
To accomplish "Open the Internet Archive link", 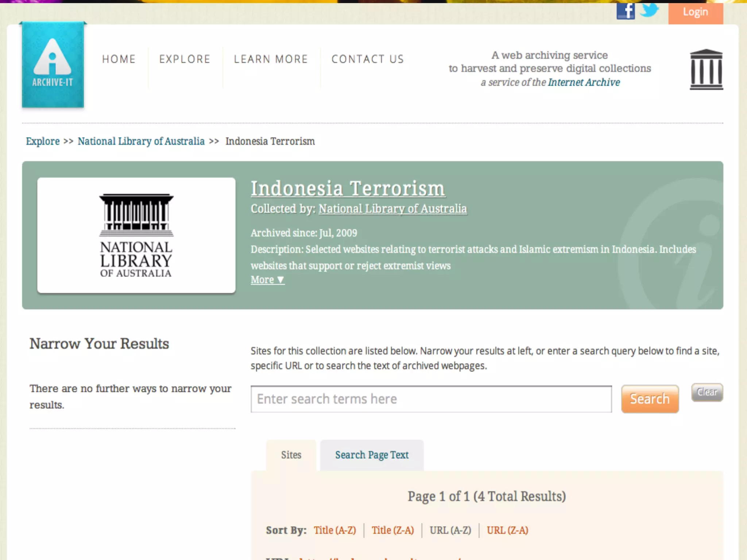I will pos(584,82).
